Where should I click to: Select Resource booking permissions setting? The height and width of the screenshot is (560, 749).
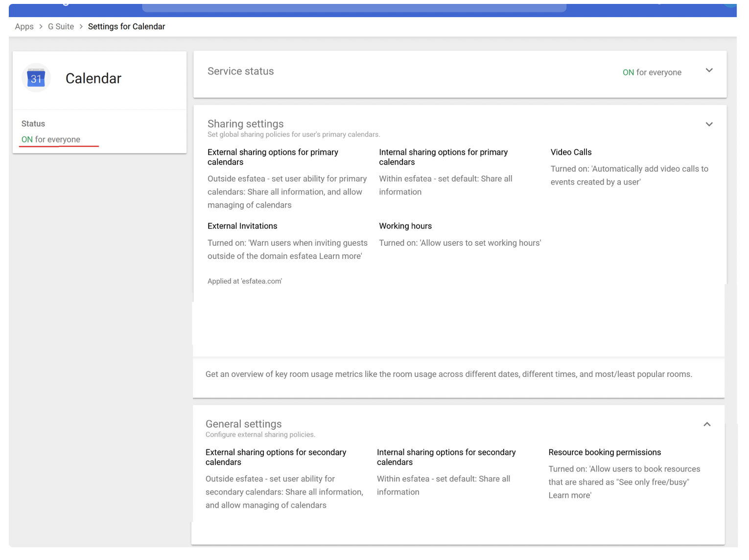[x=605, y=452]
